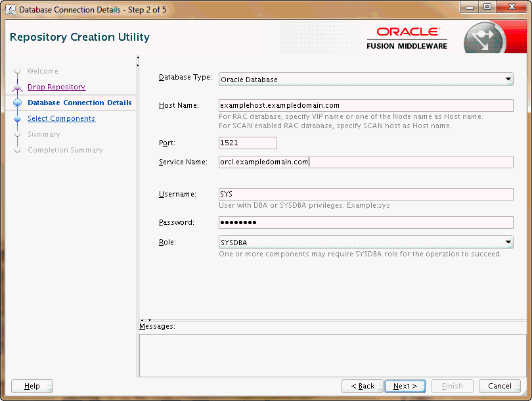Click the Welcome step label
This screenshot has height=401, width=532.
(43, 71)
